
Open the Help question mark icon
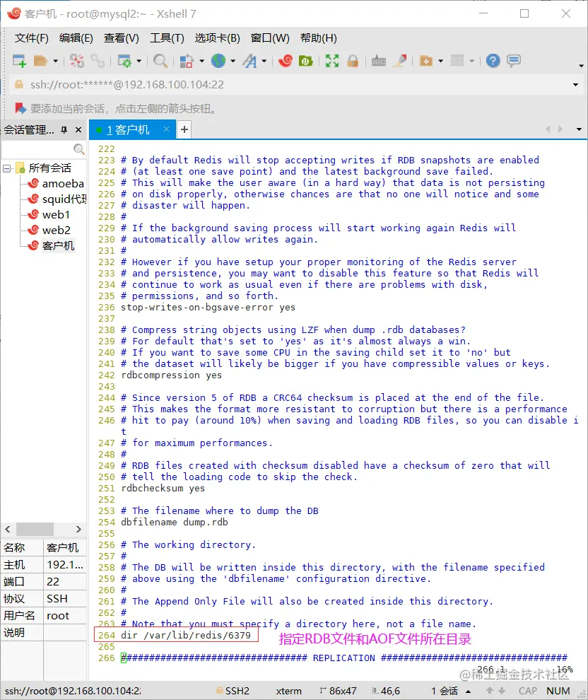click(493, 61)
